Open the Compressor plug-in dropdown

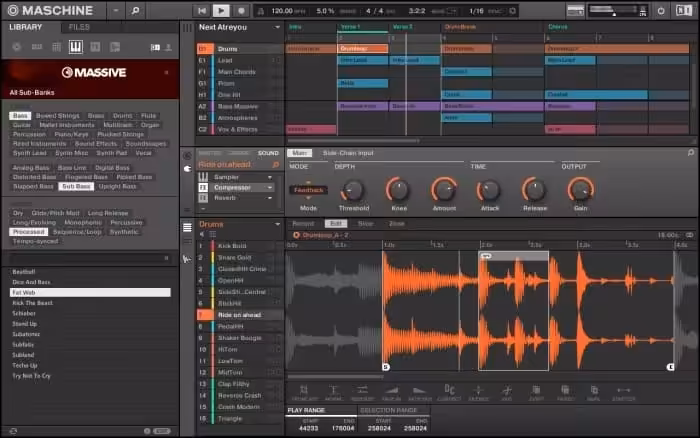pos(270,188)
